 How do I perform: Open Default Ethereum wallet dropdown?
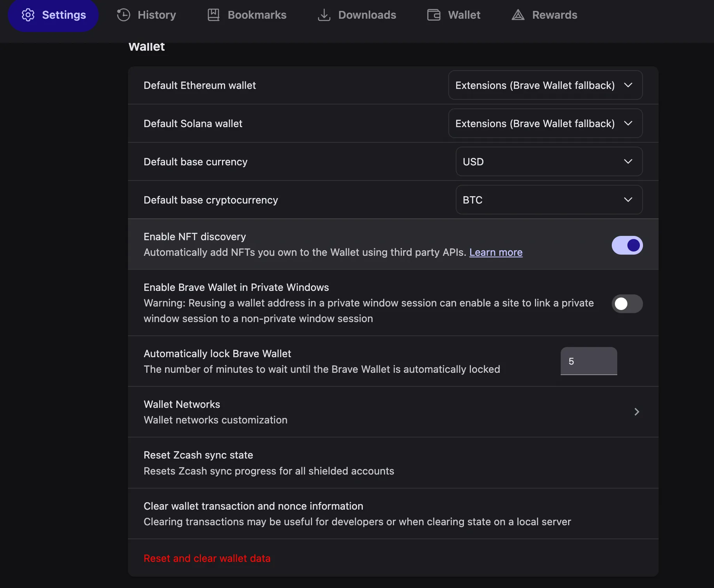tap(545, 85)
